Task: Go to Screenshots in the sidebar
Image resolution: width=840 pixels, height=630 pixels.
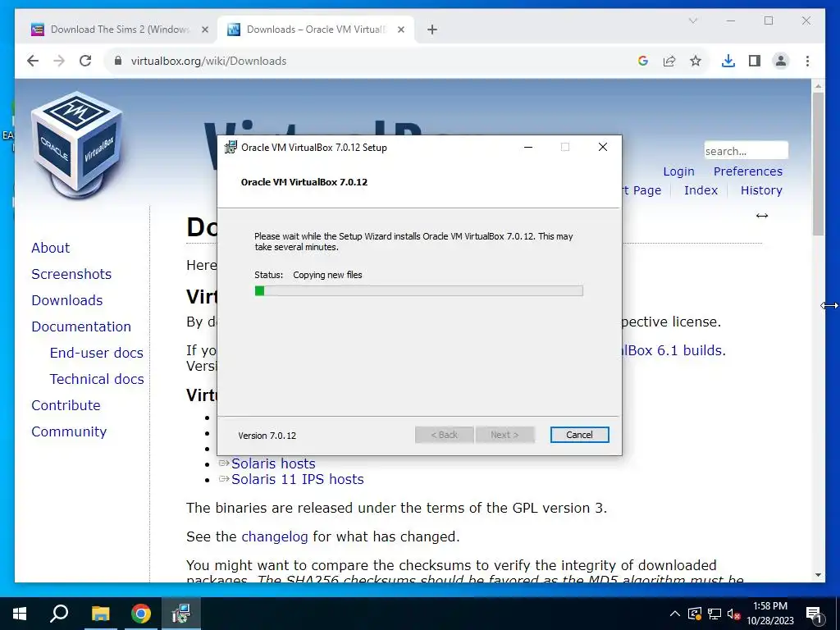Action: 71,274
